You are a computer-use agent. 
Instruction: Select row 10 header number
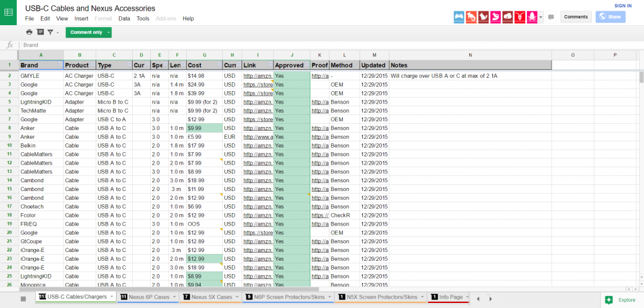(9, 145)
